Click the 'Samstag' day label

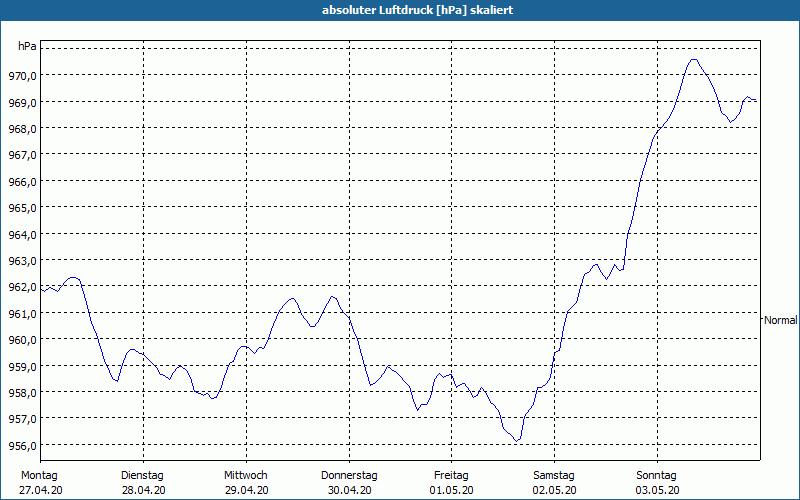point(554,476)
